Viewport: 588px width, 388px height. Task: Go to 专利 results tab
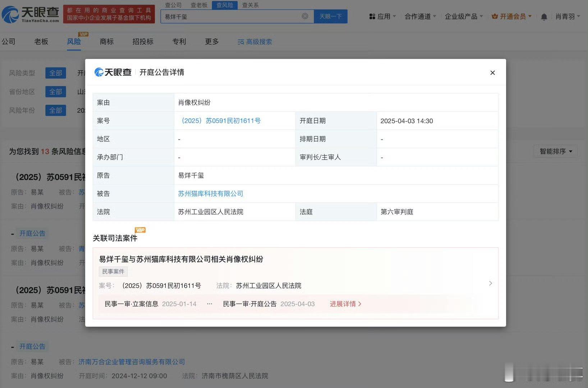179,42
